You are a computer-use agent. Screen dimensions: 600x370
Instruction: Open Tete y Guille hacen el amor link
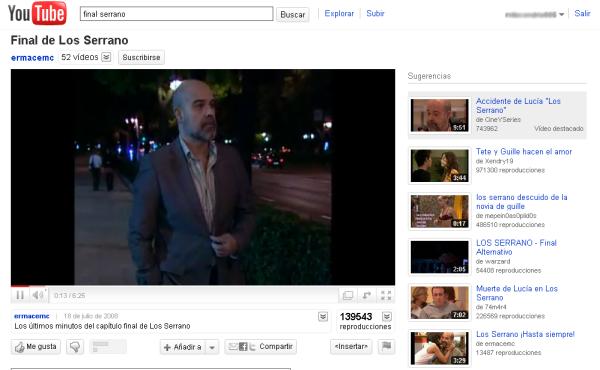tap(524, 152)
